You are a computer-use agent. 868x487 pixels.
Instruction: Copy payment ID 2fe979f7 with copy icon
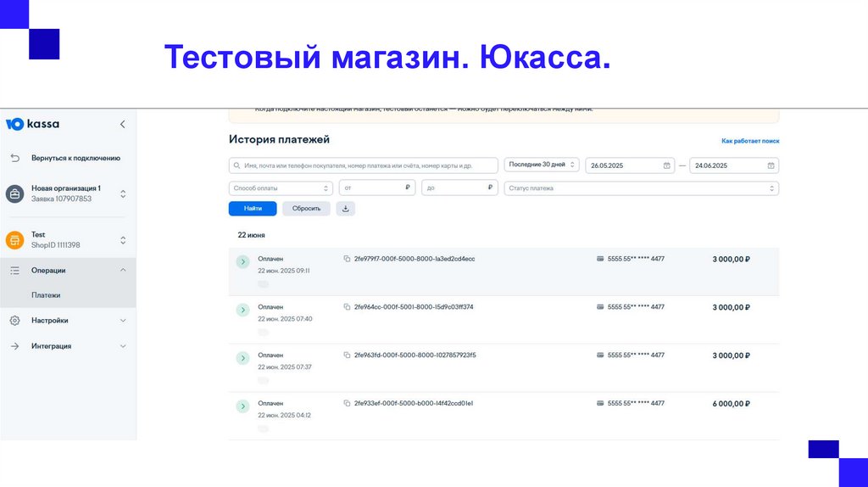347,259
